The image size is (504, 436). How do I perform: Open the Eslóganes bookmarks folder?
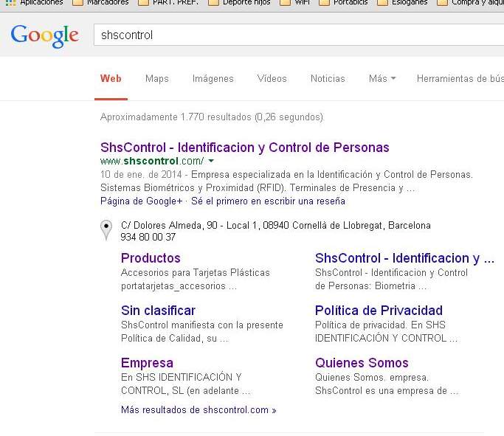point(402,2)
